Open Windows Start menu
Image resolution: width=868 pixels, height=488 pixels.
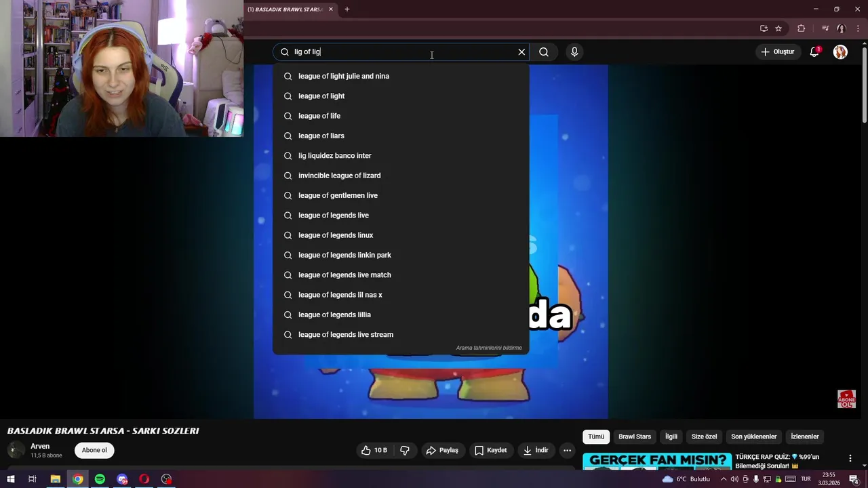(10, 479)
